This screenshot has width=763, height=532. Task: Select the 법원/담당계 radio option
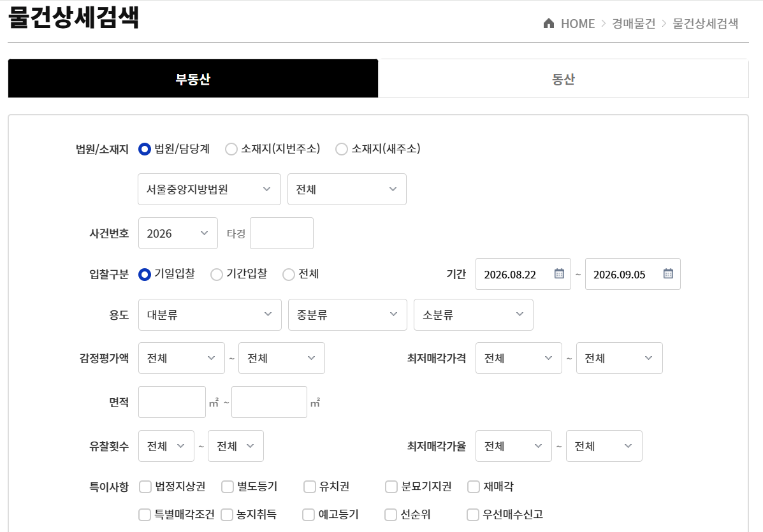tap(145, 149)
